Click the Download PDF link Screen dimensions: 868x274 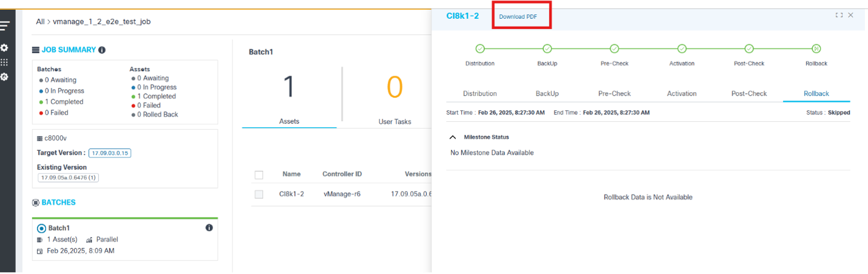518,16
